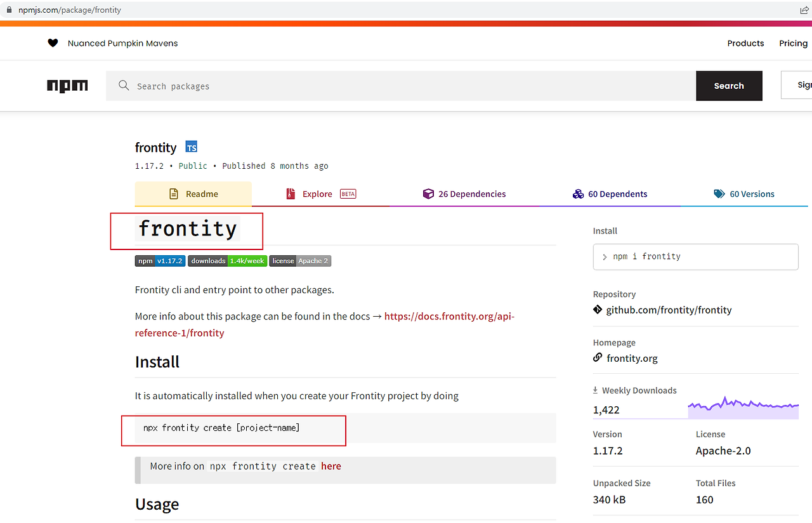The image size is (812, 523).
Task: Click the "npx frontity create [project-name]" code line
Action: [x=221, y=428]
